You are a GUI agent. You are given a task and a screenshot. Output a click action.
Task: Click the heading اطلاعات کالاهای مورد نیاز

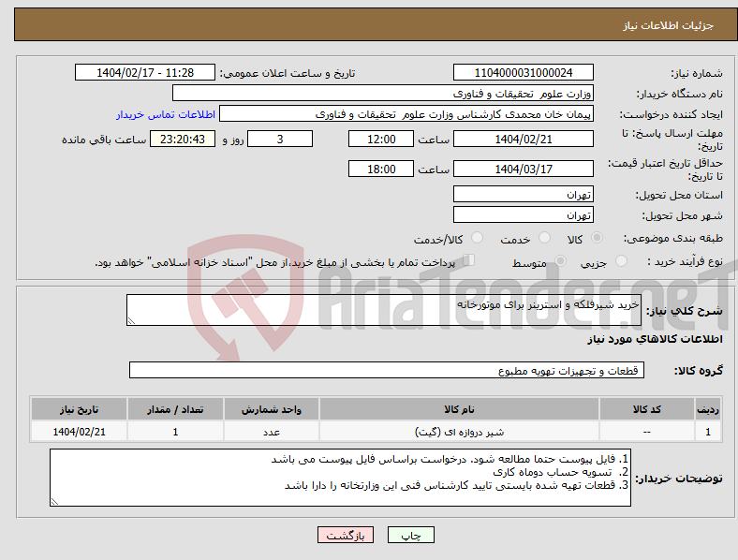click(x=655, y=339)
